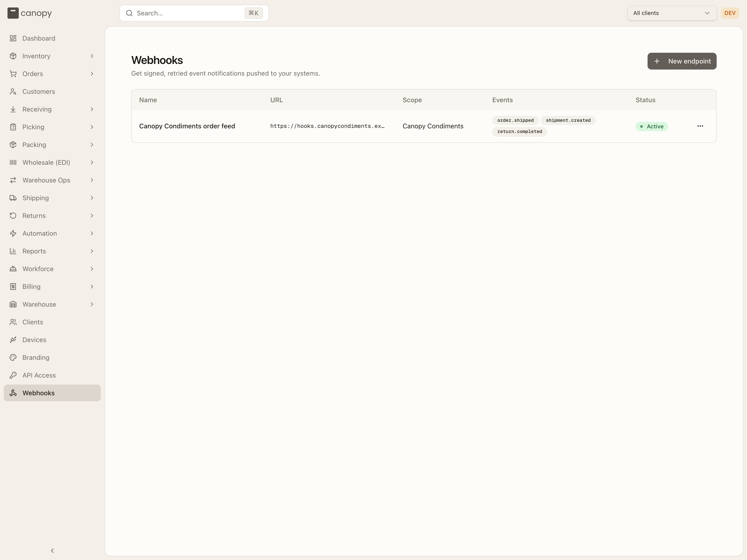This screenshot has width=747, height=560.
Task: Click the Canopy logo icon
Action: (13, 13)
